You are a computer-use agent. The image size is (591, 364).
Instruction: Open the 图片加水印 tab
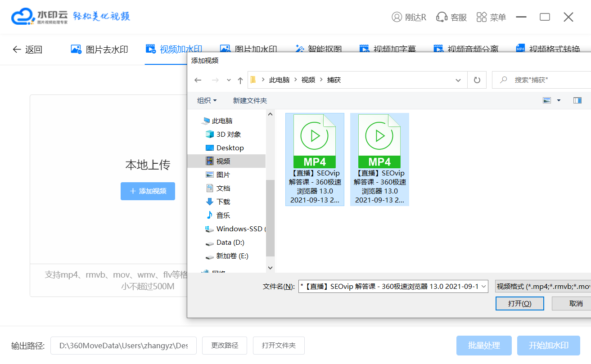248,49
